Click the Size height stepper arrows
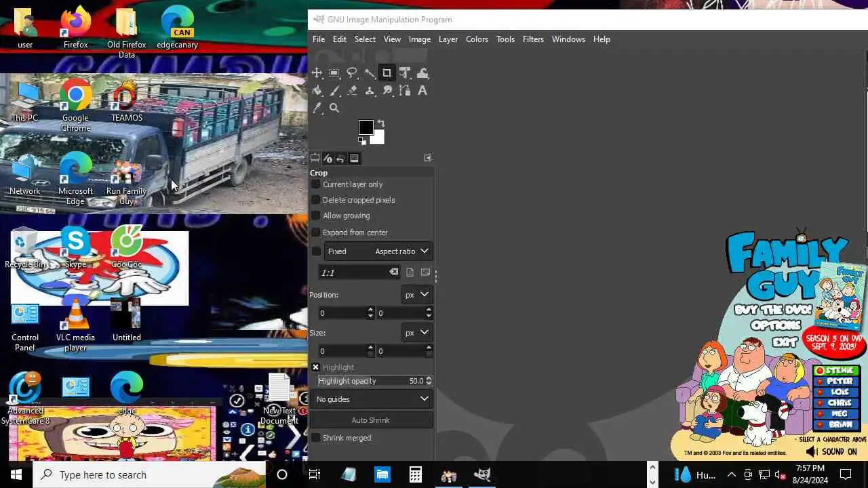Screen dimensions: 868x488 (429, 351)
